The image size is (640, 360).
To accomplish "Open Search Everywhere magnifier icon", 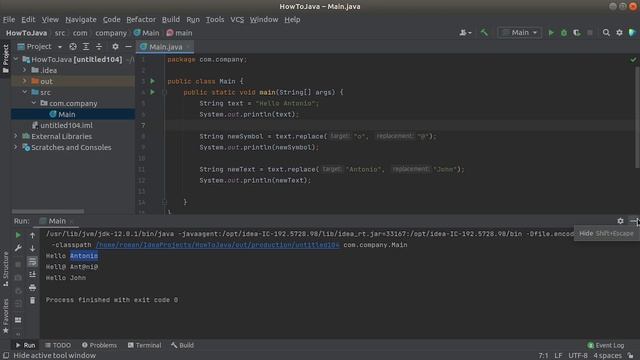I will [x=606, y=33].
